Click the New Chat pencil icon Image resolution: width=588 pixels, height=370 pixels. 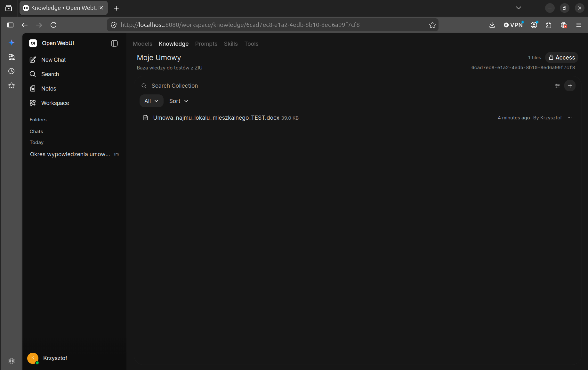pyautogui.click(x=33, y=60)
